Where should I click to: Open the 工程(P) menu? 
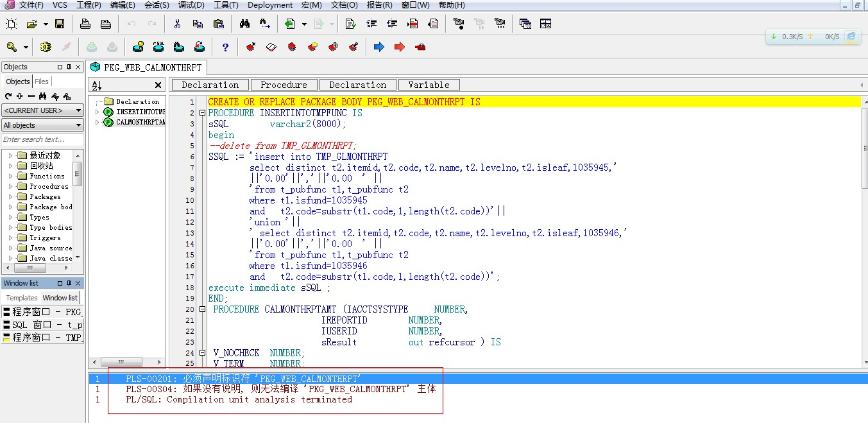pos(89,5)
